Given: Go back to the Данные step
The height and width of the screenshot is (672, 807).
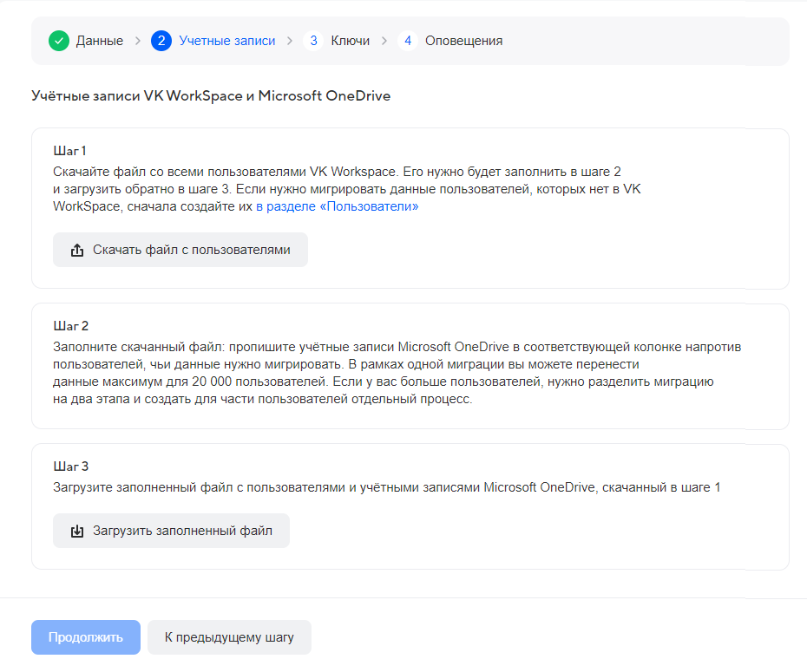Looking at the screenshot, I should click(99, 41).
